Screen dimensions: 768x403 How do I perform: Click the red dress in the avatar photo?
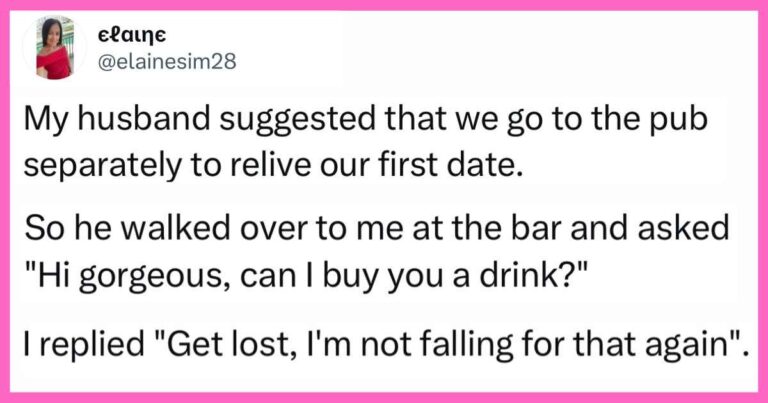pyautogui.click(x=54, y=63)
